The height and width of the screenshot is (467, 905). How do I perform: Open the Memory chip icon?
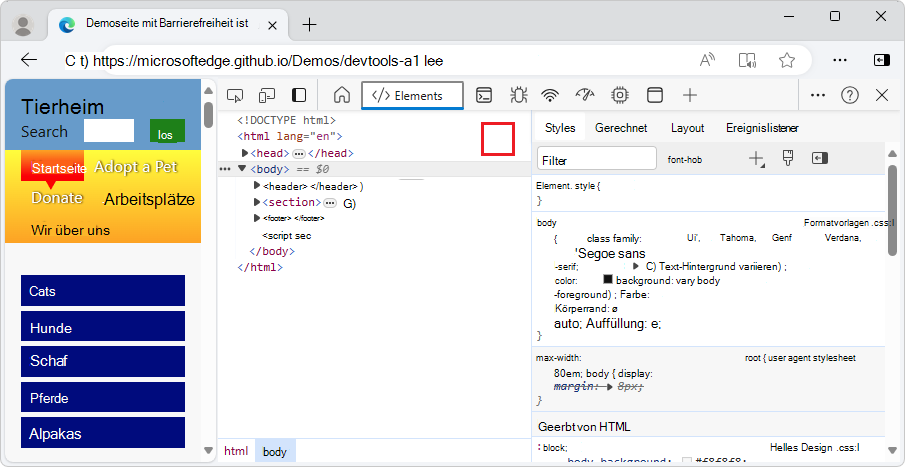pos(620,95)
